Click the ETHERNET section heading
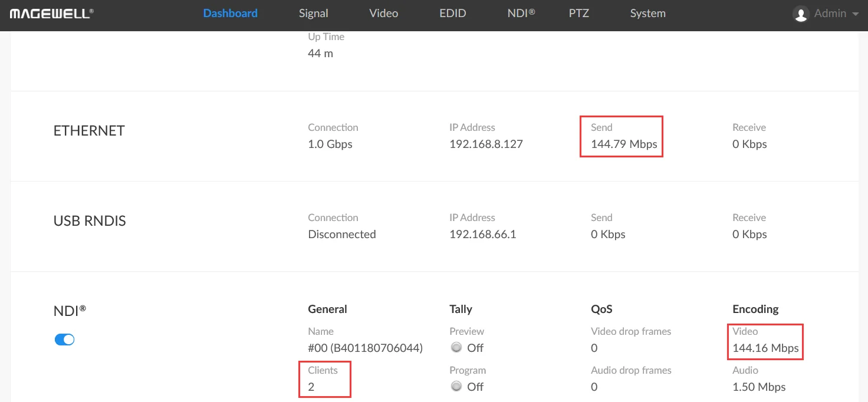This screenshot has width=868, height=402. 89,131
